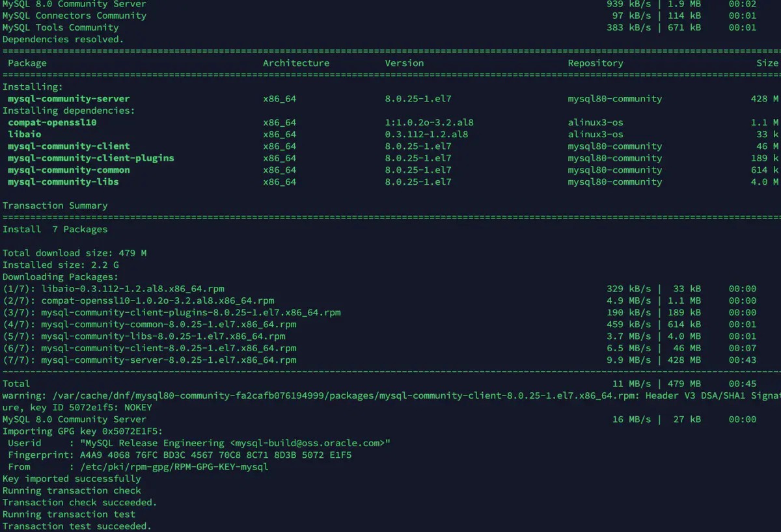This screenshot has width=781, height=532.
Task: Click the Transaction Summary heading
Action: click(x=55, y=206)
